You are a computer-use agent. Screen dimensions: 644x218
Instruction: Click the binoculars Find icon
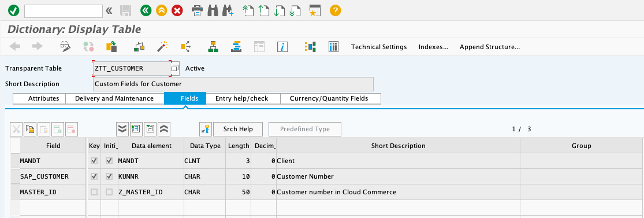pos(213,10)
